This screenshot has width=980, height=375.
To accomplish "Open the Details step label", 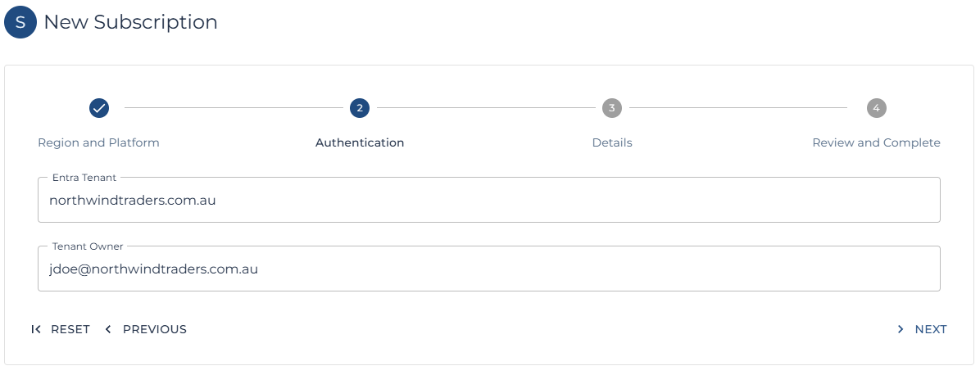I will tap(612, 142).
